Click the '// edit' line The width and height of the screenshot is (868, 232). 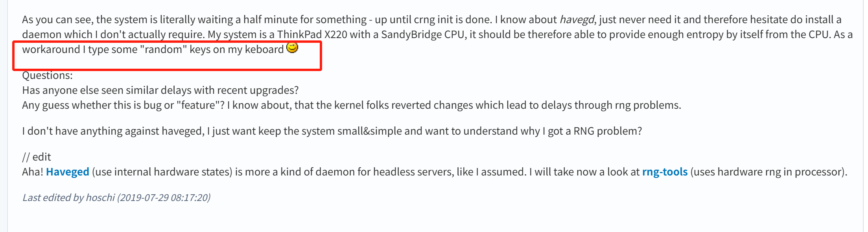37,157
